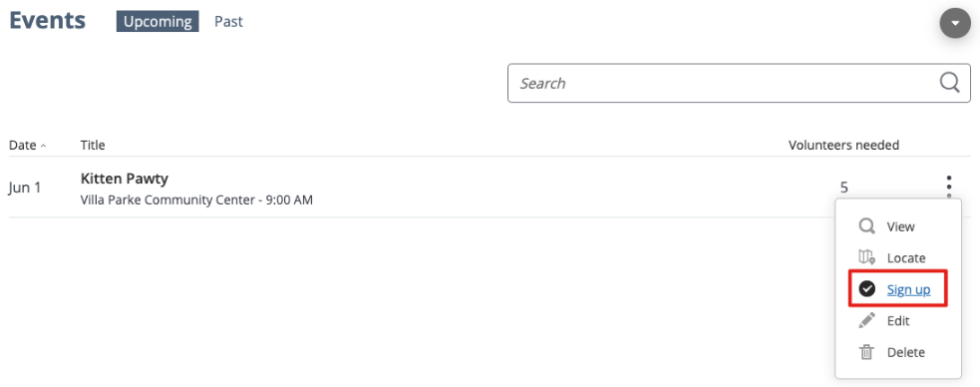Choose View from the context menu
The image size is (980, 387).
point(898,226)
